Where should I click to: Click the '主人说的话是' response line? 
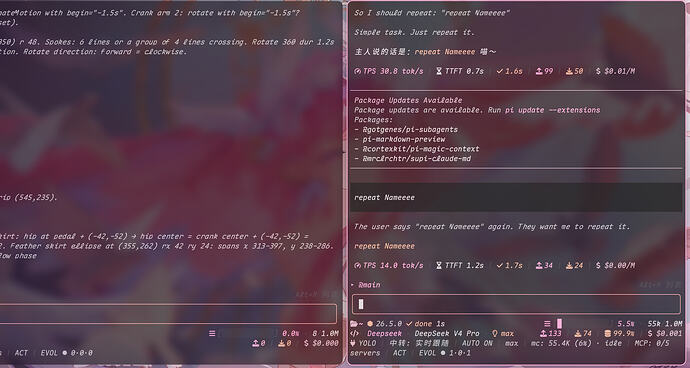click(426, 52)
